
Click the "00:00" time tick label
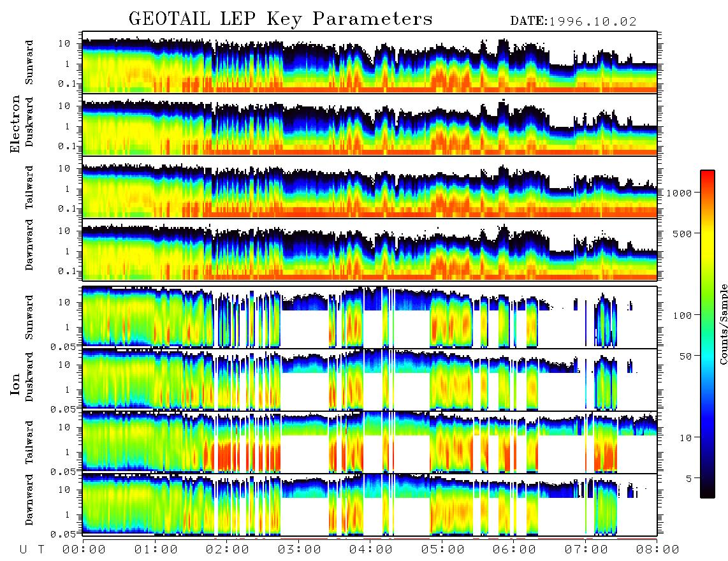[84, 550]
